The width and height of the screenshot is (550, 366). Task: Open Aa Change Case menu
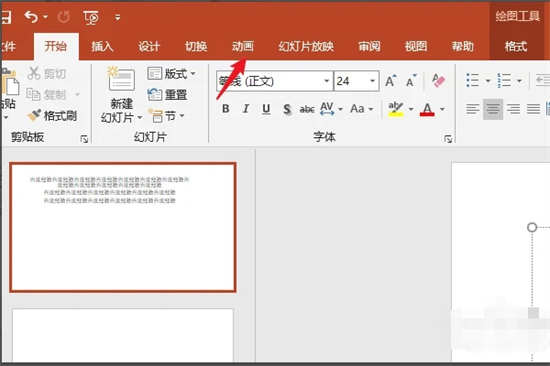point(361,109)
